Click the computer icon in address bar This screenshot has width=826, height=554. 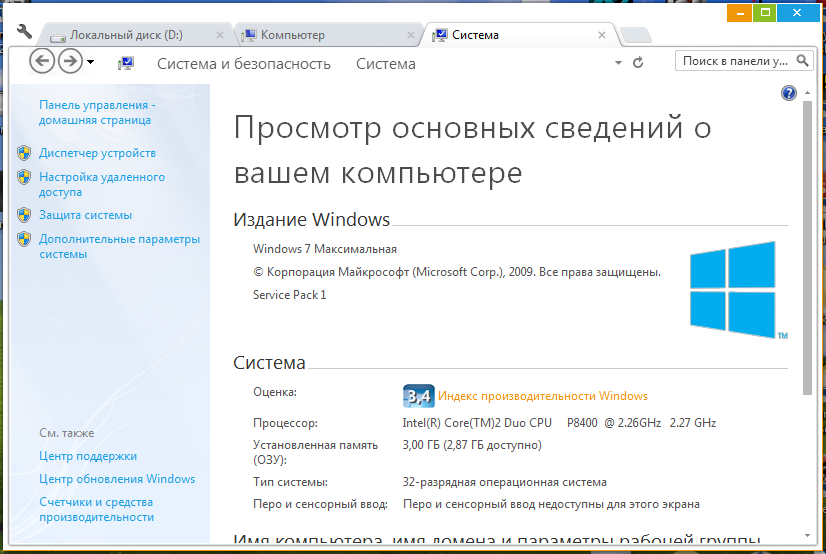pyautogui.click(x=126, y=64)
